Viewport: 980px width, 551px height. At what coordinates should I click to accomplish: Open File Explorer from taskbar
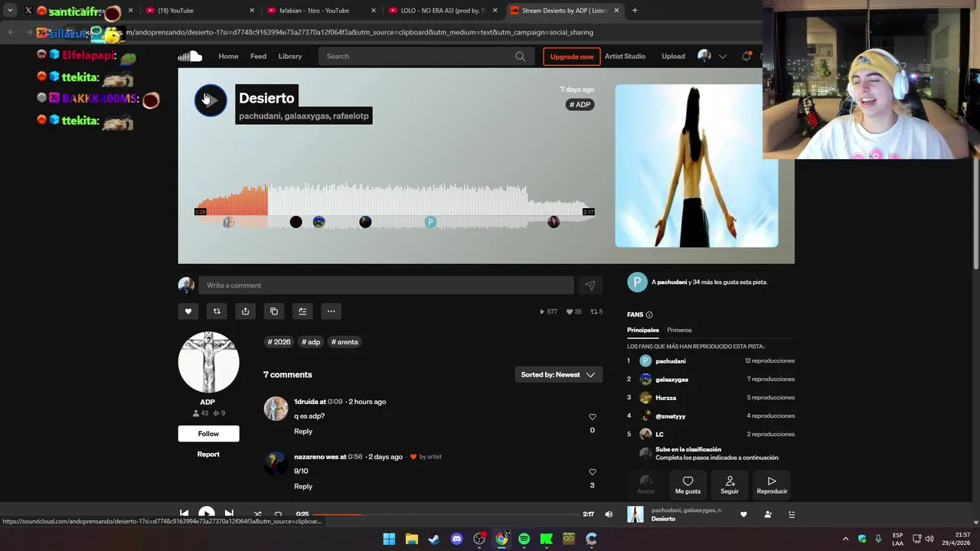pyautogui.click(x=411, y=539)
